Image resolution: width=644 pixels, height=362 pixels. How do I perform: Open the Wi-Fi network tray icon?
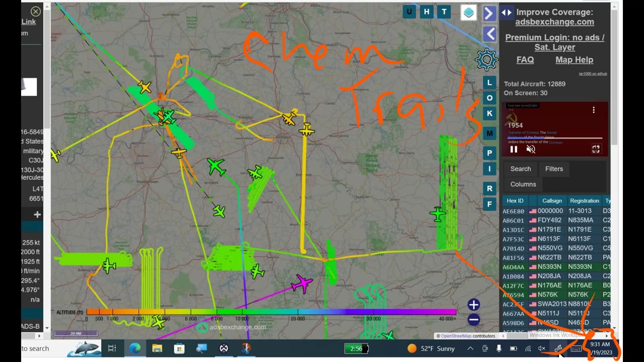tap(528, 348)
